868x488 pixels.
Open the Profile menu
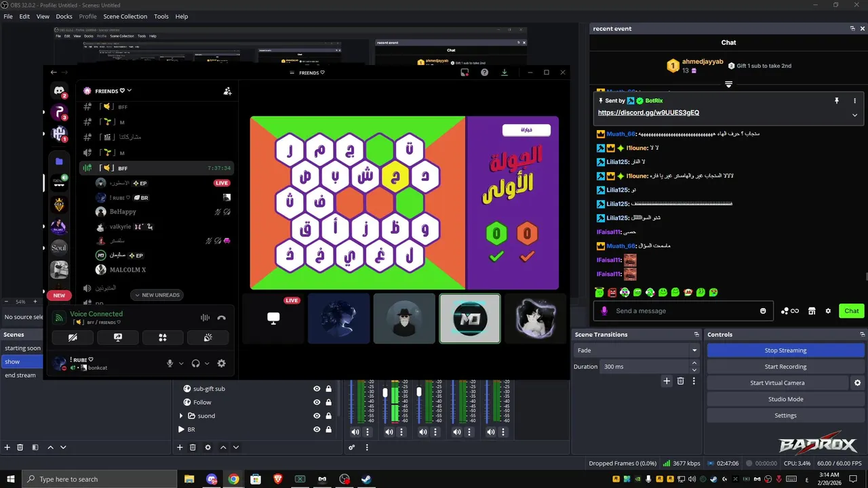point(87,16)
